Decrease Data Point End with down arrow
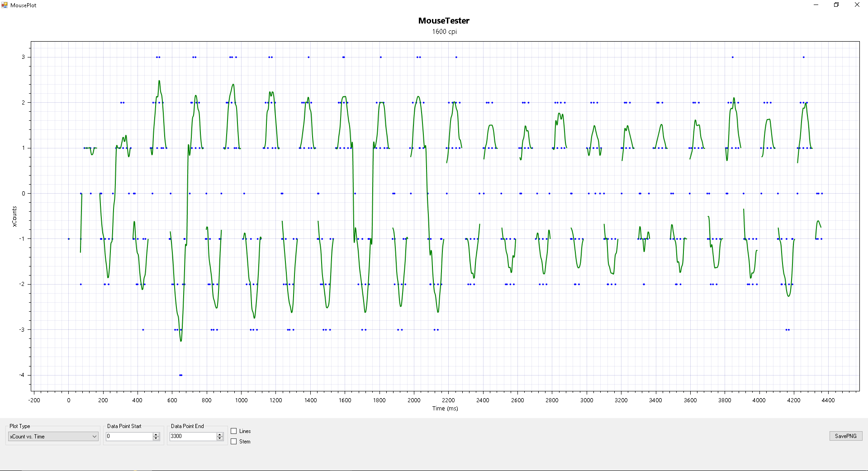 220,438
